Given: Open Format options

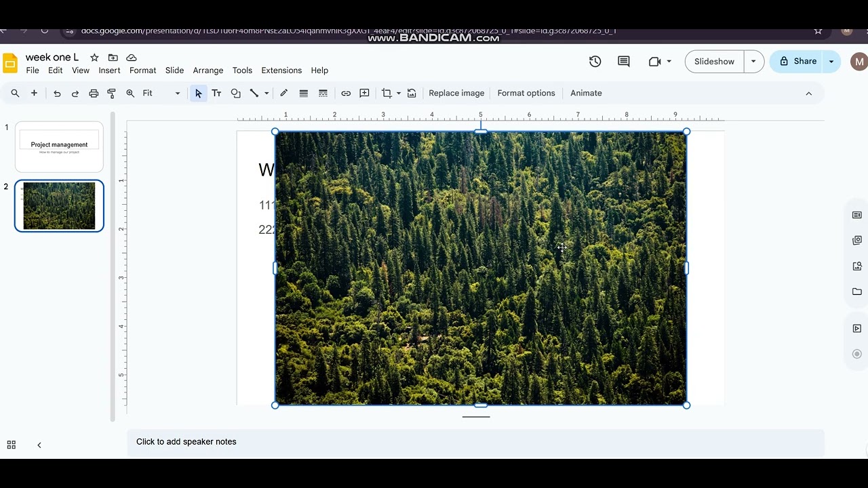Looking at the screenshot, I should (526, 94).
